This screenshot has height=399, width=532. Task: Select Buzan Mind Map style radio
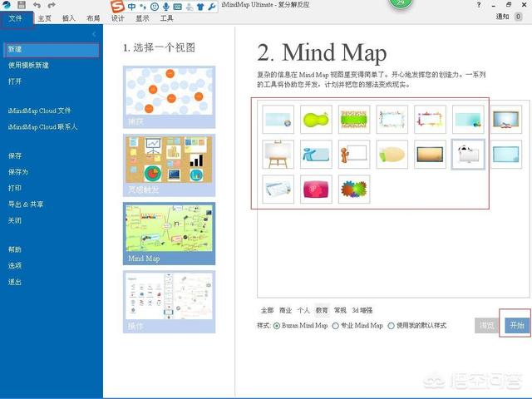(x=277, y=326)
